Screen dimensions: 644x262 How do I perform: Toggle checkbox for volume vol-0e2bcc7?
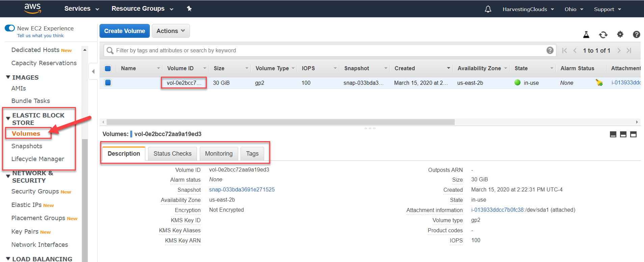tap(108, 82)
